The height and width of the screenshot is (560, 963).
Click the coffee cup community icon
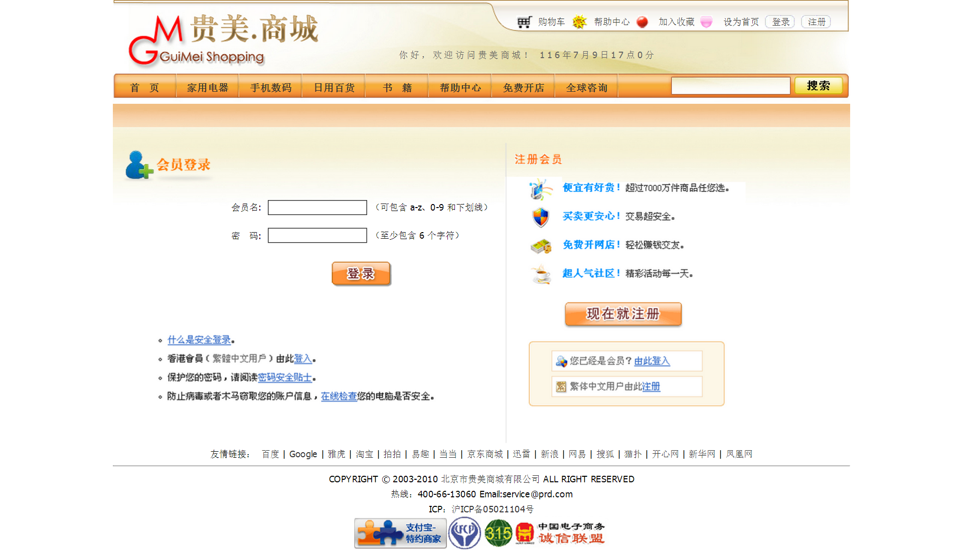click(541, 274)
